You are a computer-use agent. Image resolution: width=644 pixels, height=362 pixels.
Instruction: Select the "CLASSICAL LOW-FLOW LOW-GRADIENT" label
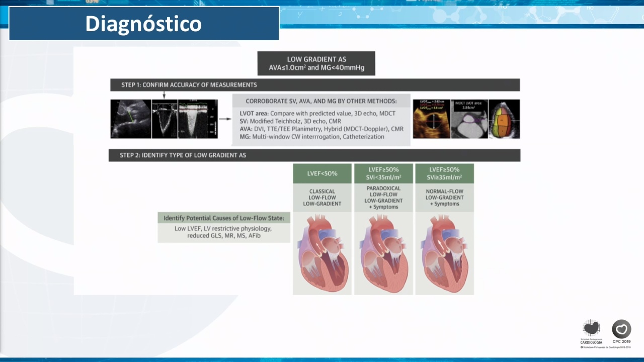tap(322, 198)
